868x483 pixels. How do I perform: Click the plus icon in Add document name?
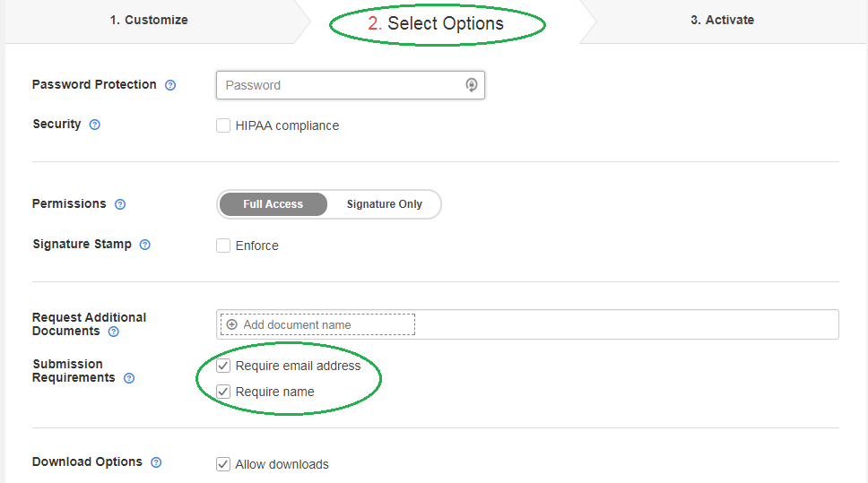click(x=232, y=324)
